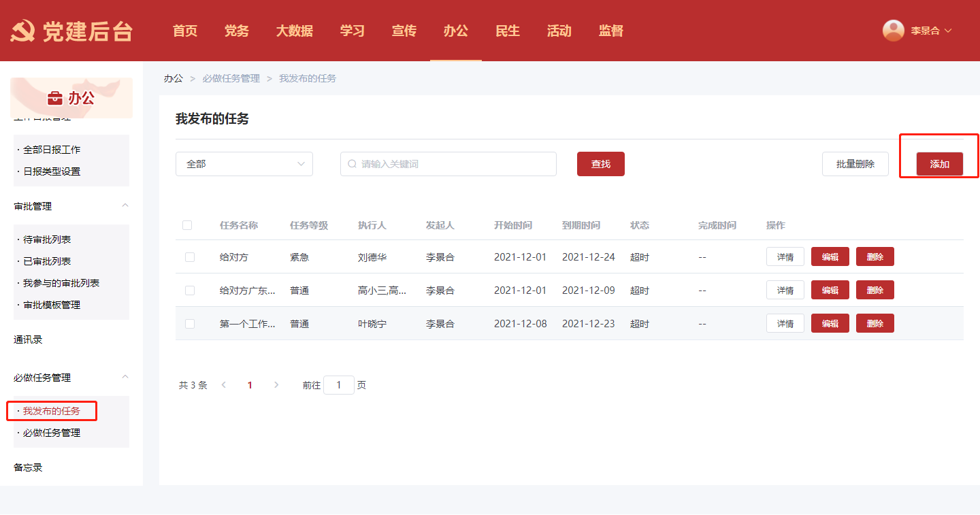Click the page number jump input box
The height and width of the screenshot is (515, 980).
(x=338, y=385)
